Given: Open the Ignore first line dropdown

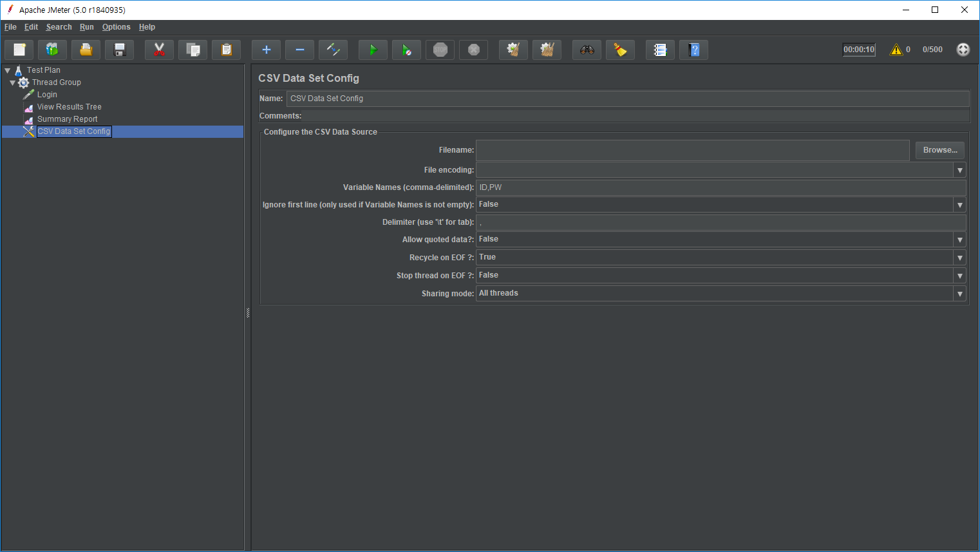Looking at the screenshot, I should pos(959,205).
